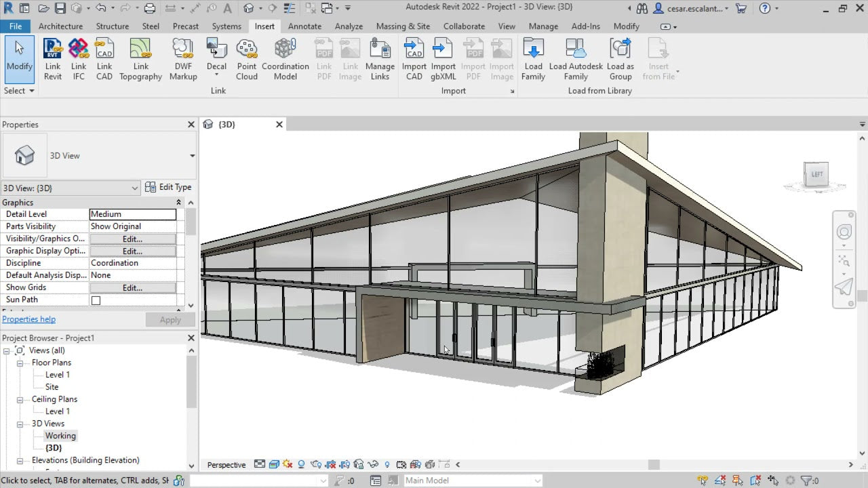Click the Edit Type button
This screenshot has height=488, width=868.
168,188
